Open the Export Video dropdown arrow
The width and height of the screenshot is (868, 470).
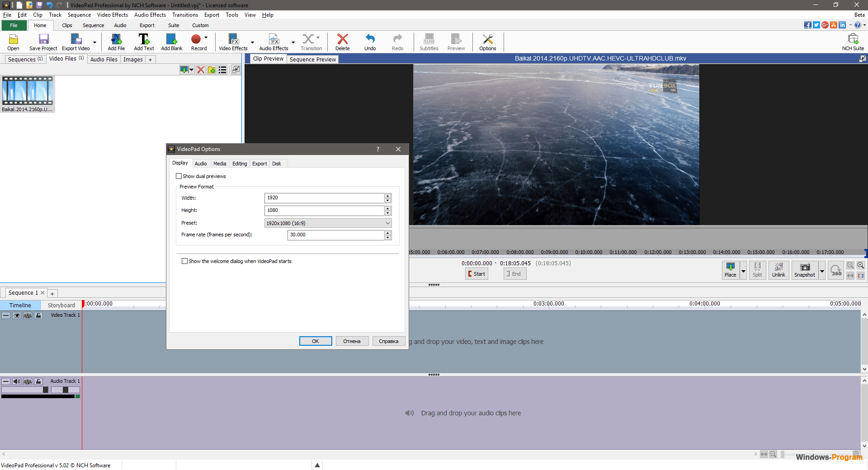(95, 42)
